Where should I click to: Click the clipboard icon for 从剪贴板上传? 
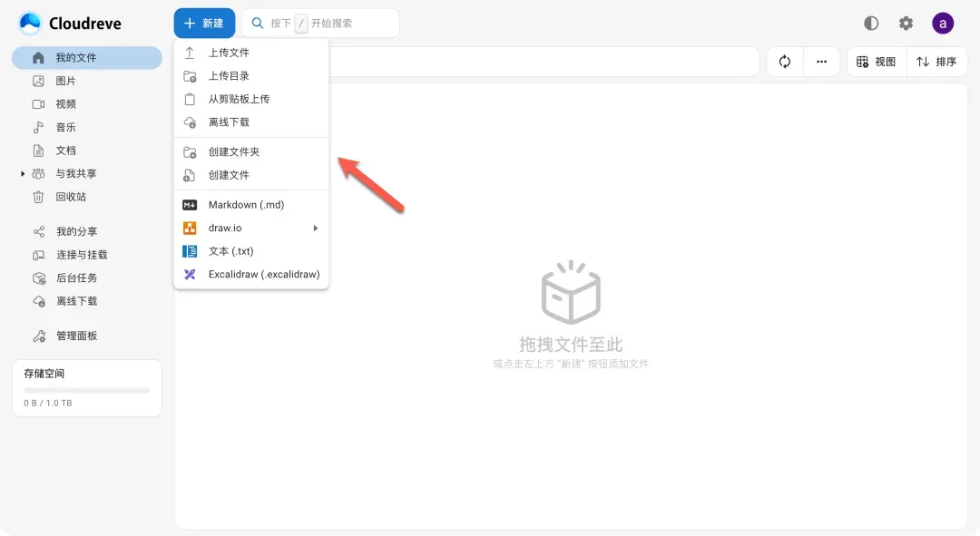pyautogui.click(x=190, y=100)
